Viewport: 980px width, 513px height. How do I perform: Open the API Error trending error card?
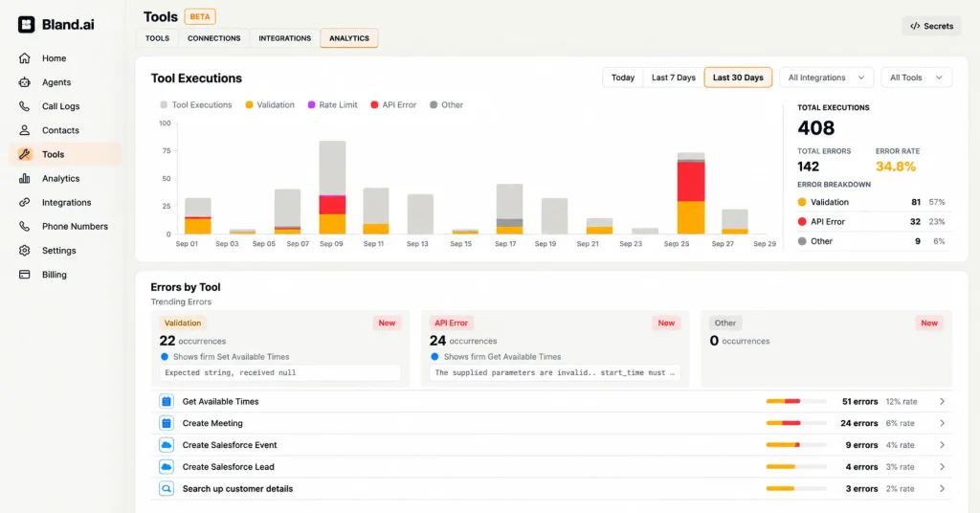pos(554,348)
